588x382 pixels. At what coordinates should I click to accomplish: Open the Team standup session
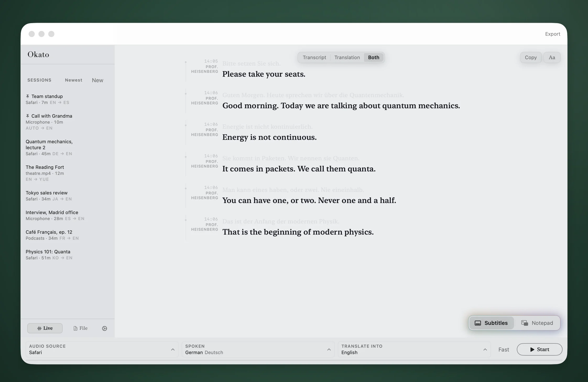68,99
